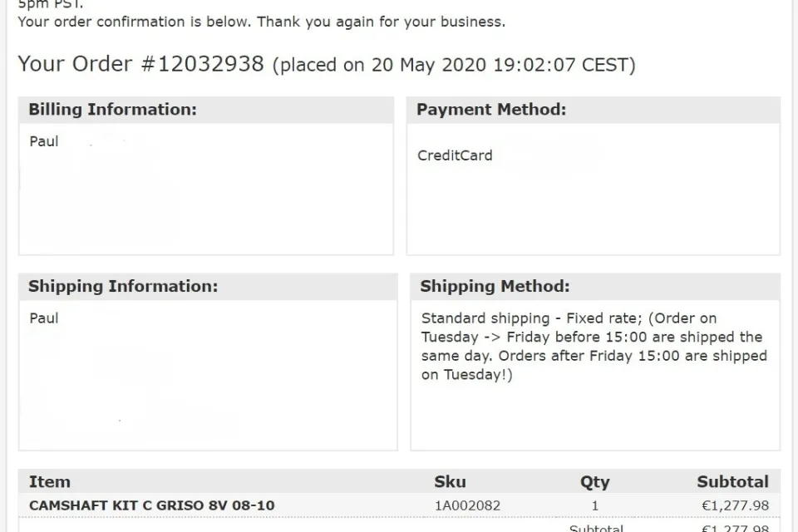Click the Sku column header

450,482
